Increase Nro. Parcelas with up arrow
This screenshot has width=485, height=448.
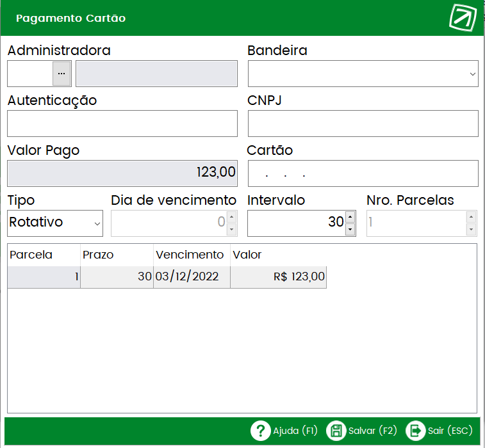click(471, 217)
